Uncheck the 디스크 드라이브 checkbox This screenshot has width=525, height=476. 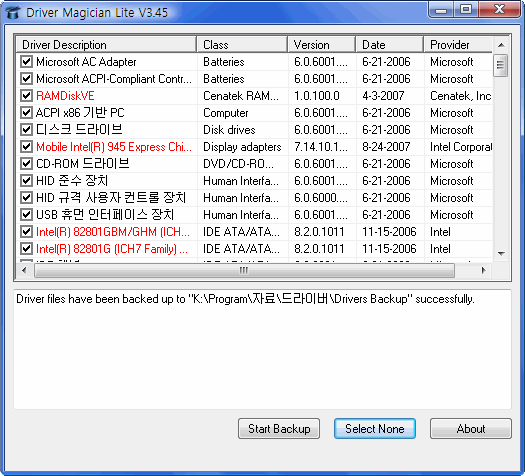(26, 130)
